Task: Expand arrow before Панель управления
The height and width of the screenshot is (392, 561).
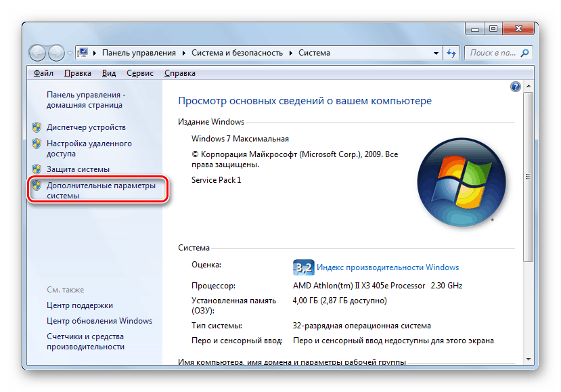Action: pos(95,53)
